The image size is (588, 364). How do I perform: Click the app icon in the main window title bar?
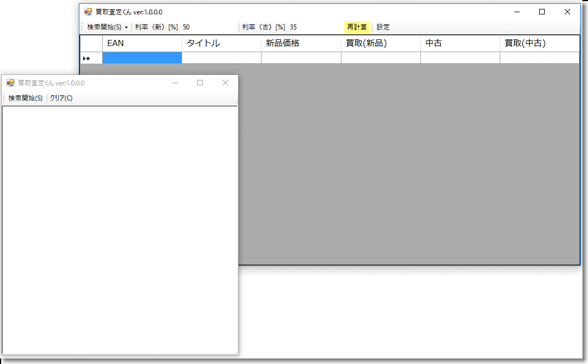tap(88, 12)
